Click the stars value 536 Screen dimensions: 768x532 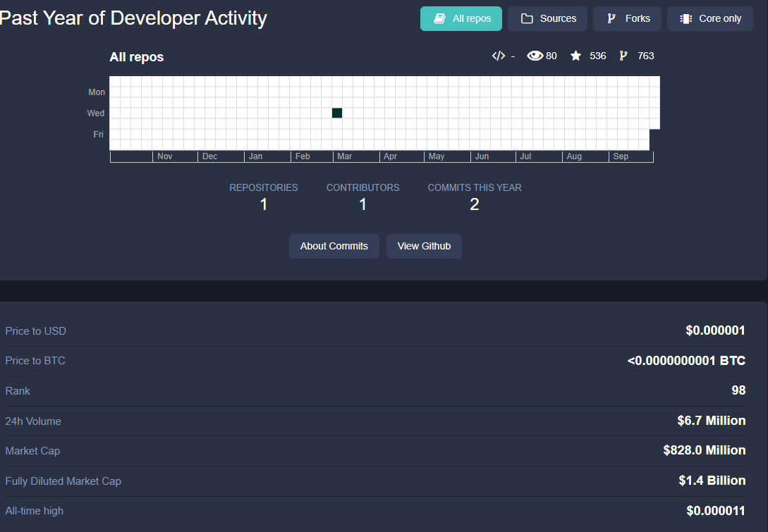(x=597, y=56)
